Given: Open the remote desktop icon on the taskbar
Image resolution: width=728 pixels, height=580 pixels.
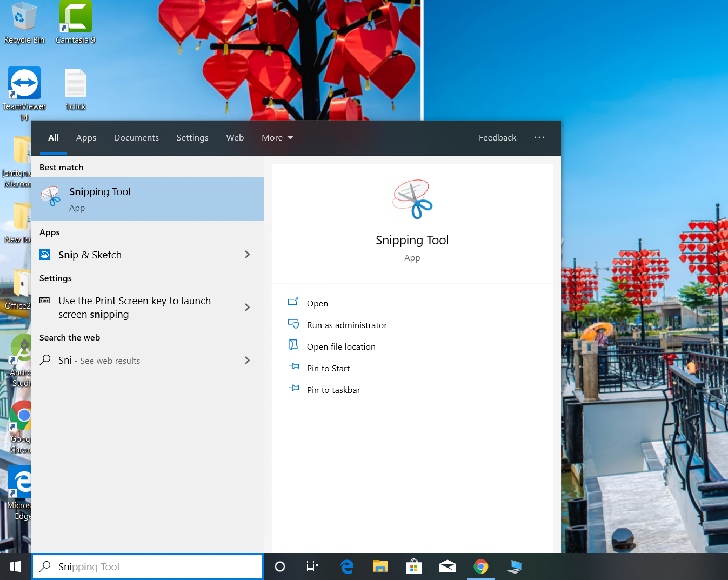Looking at the screenshot, I should (x=515, y=566).
